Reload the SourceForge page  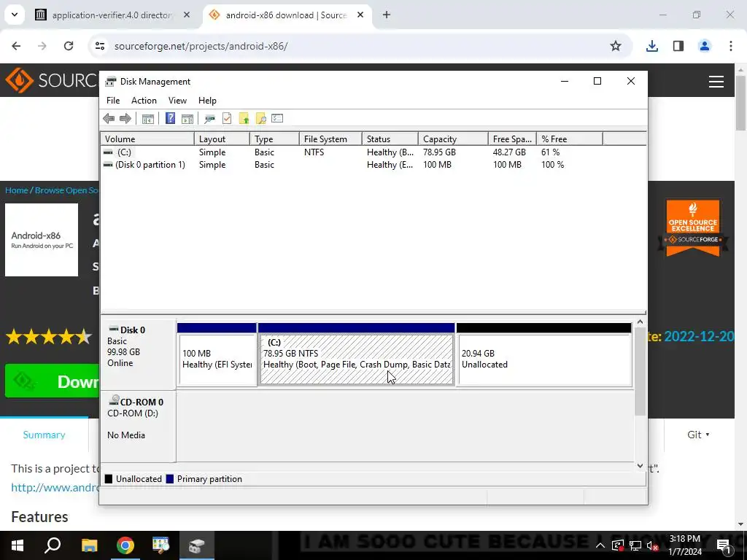tap(69, 46)
